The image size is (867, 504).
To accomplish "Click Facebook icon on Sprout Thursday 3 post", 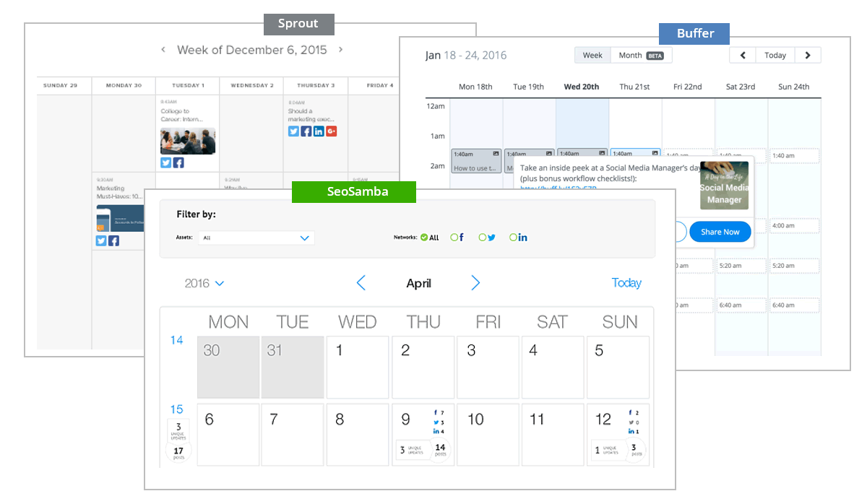I will (306, 131).
